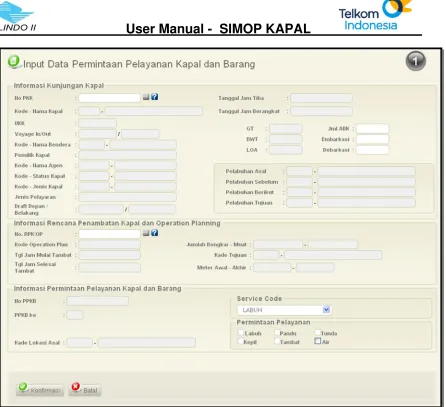Select the Kade Tujuan code field
446x407 pixels.
(266, 255)
